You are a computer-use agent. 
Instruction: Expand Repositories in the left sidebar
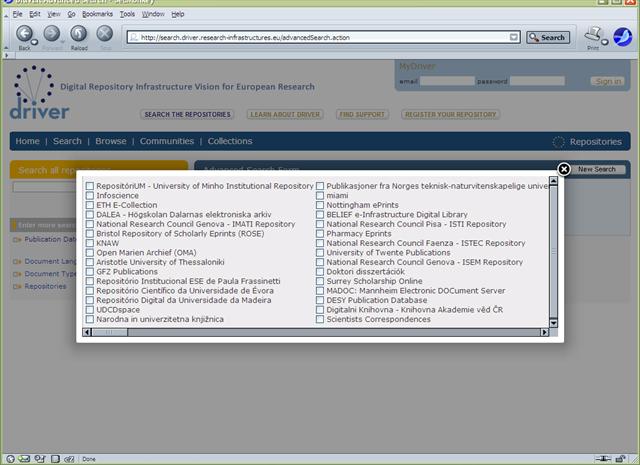[17, 287]
